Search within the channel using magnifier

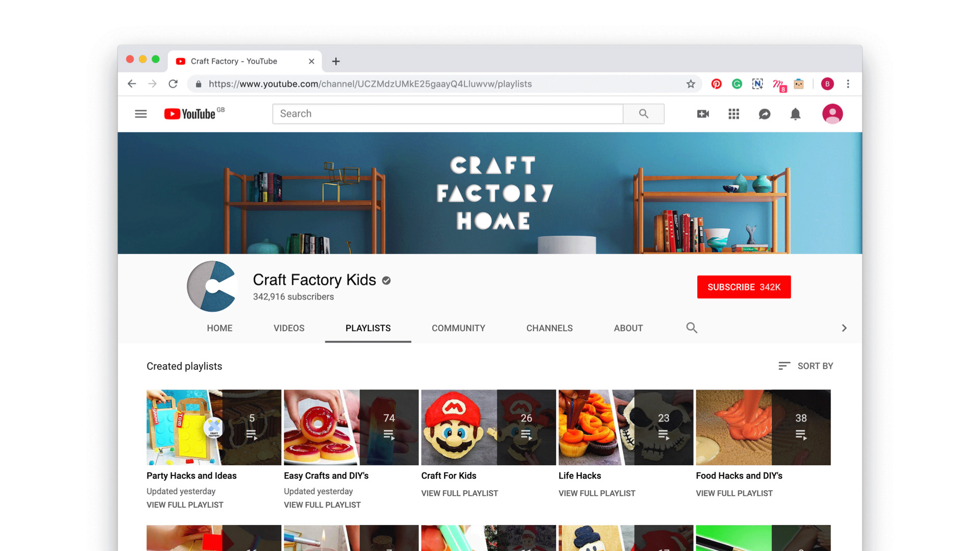click(x=692, y=328)
